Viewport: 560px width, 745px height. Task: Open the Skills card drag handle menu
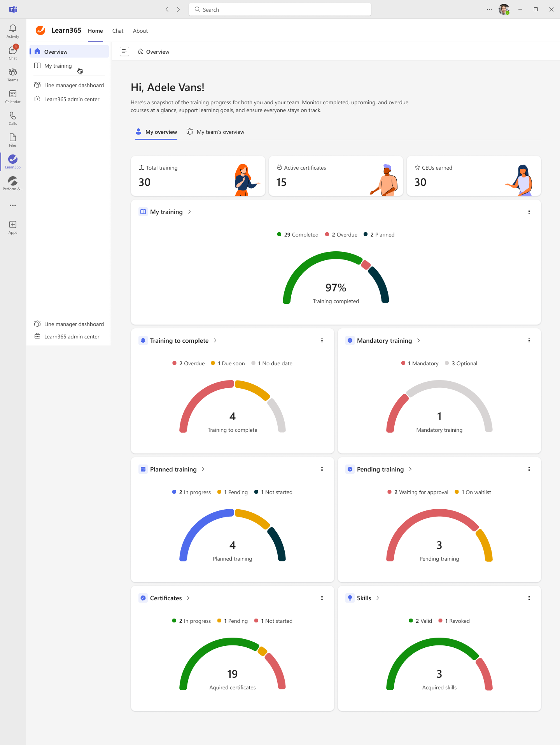[x=529, y=598]
